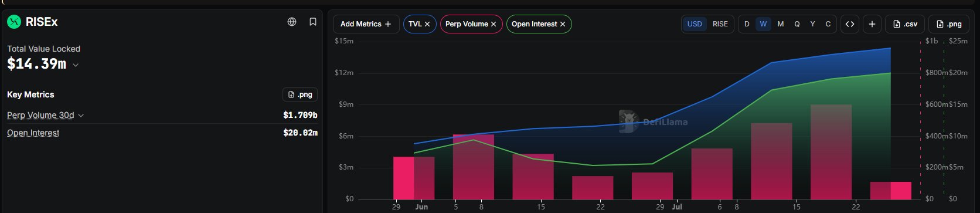Image resolution: width=980 pixels, height=213 pixels.
Task: Click the Perp Volume chip label
Action: pyautogui.click(x=467, y=24)
